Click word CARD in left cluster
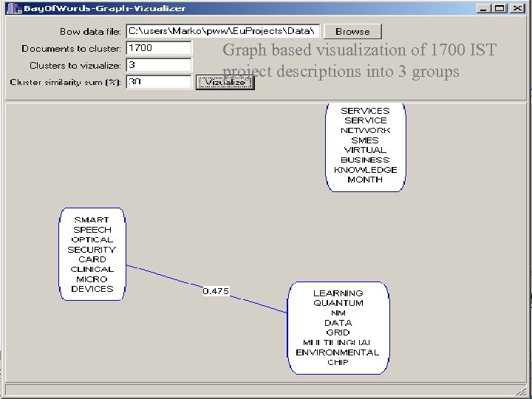The height and width of the screenshot is (399, 532). tap(92, 259)
